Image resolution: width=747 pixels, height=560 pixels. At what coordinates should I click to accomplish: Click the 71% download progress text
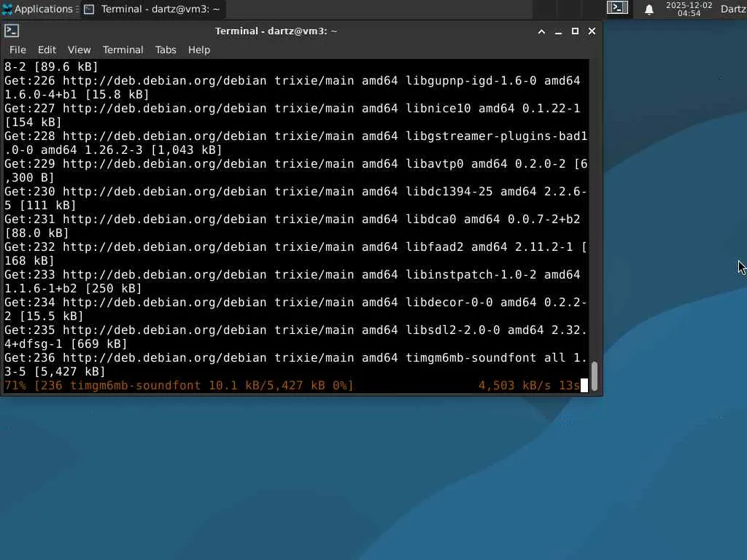[179, 385]
